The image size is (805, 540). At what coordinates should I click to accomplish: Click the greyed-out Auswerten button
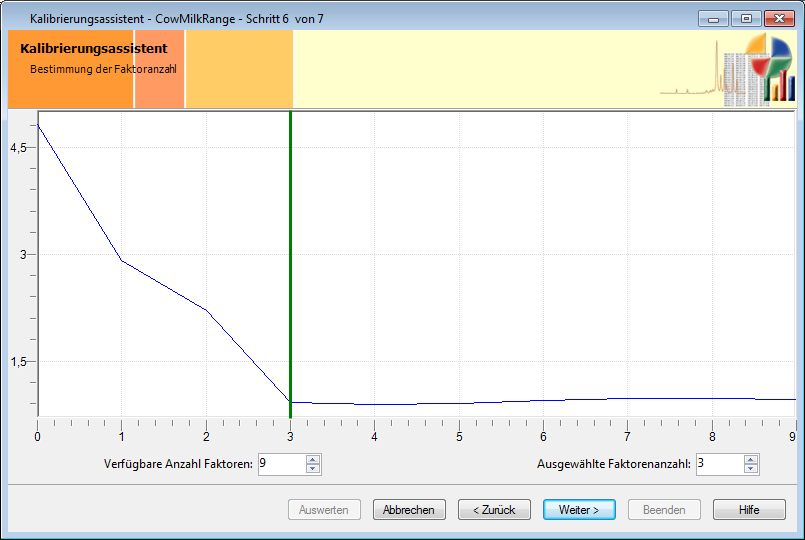click(324, 510)
